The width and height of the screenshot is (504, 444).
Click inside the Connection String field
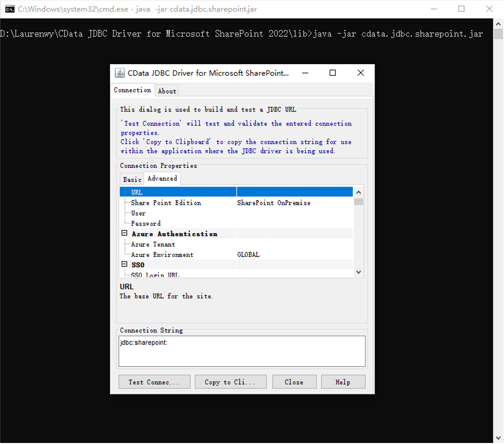click(241, 350)
